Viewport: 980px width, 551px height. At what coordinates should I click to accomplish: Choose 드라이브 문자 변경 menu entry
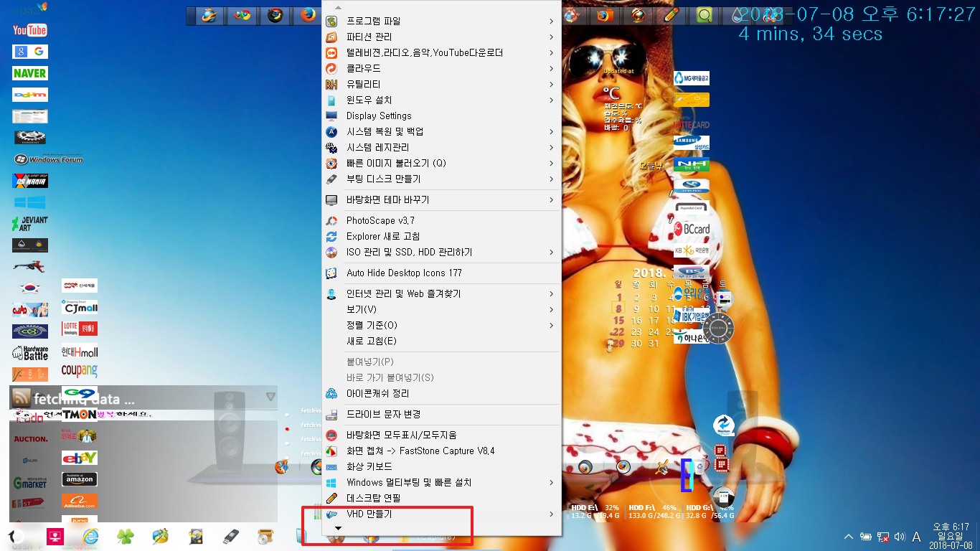pos(441,414)
